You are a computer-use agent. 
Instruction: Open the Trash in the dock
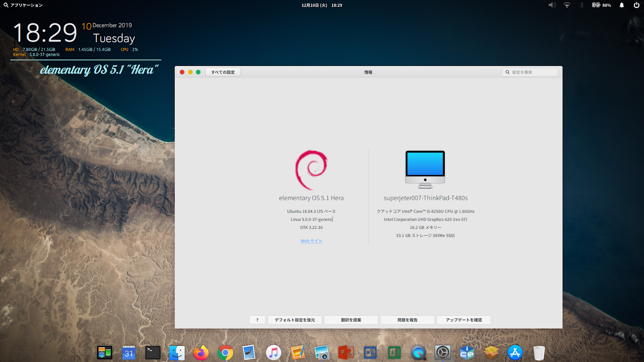click(x=539, y=353)
